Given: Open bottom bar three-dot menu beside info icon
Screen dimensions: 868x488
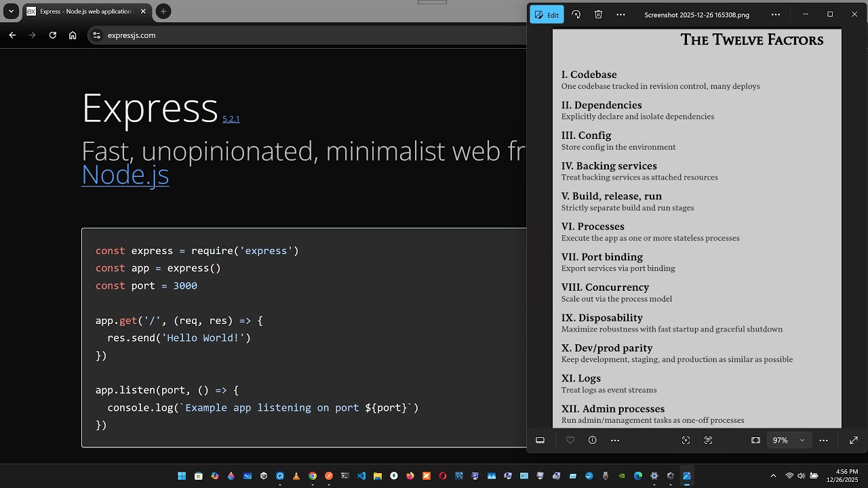Looking at the screenshot, I should click(x=615, y=441).
